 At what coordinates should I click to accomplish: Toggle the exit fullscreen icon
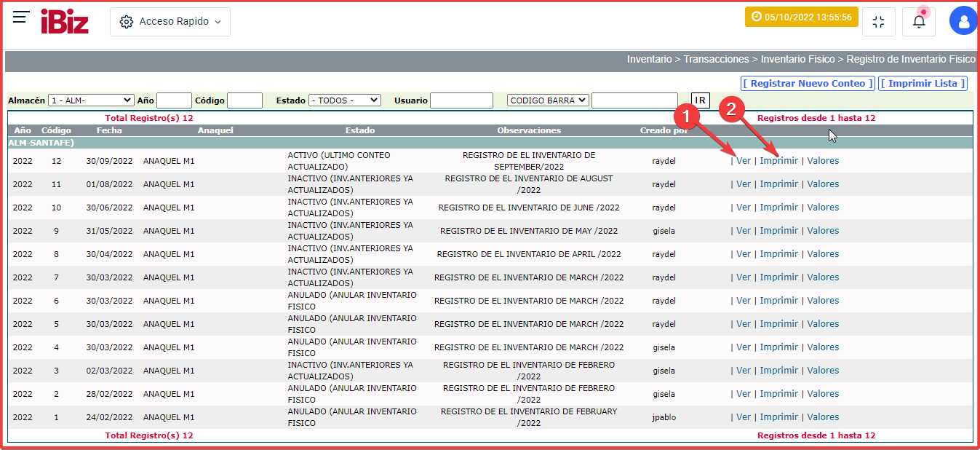coord(879,22)
